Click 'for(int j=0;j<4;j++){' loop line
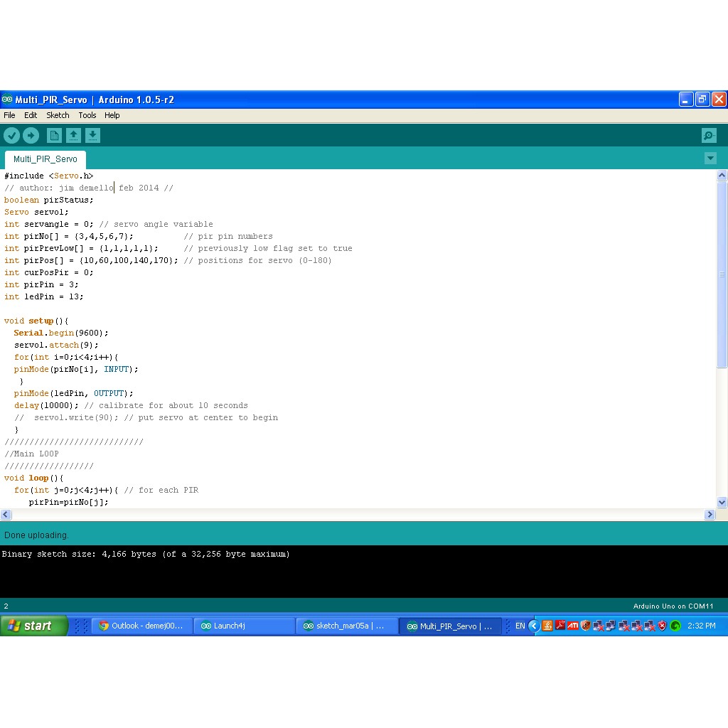 (107, 490)
